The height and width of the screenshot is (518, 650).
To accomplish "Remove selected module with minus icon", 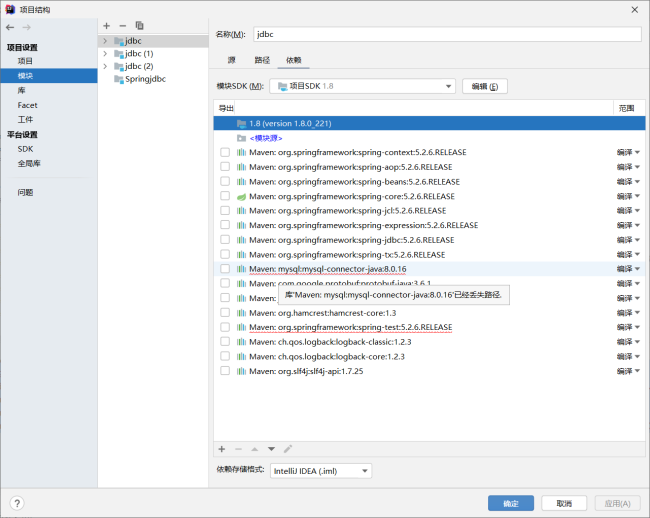I will pos(123,26).
